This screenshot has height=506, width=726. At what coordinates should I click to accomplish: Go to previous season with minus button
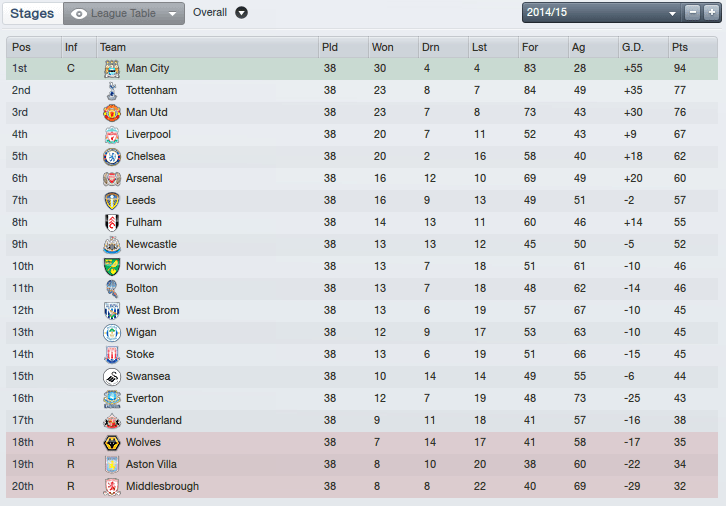[693, 12]
